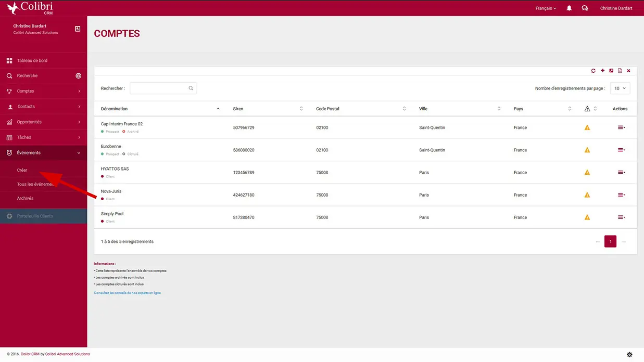Click the warning icon in the Nova-Juris row

tap(587, 195)
